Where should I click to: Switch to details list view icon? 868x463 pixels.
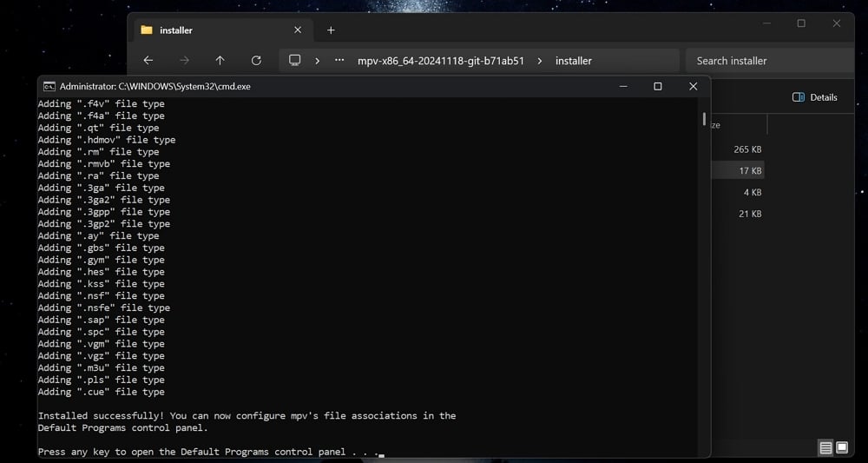826,447
